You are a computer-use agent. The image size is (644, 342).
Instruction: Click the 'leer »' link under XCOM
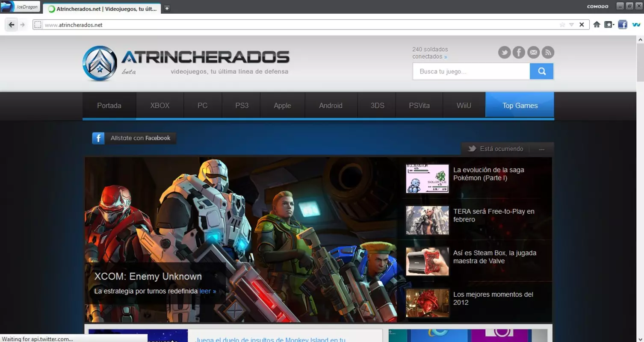click(x=208, y=291)
